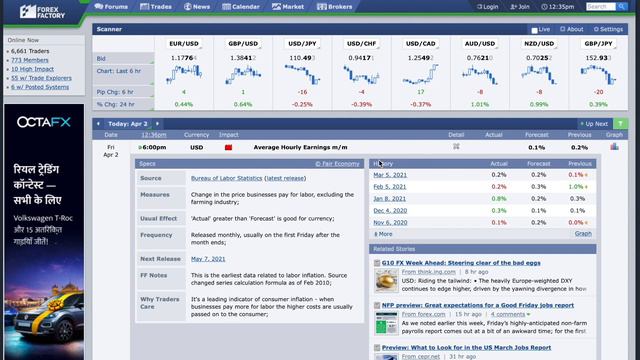The height and width of the screenshot is (360, 640).
Task: Open the calendar filter funnel icon
Action: pos(620,124)
